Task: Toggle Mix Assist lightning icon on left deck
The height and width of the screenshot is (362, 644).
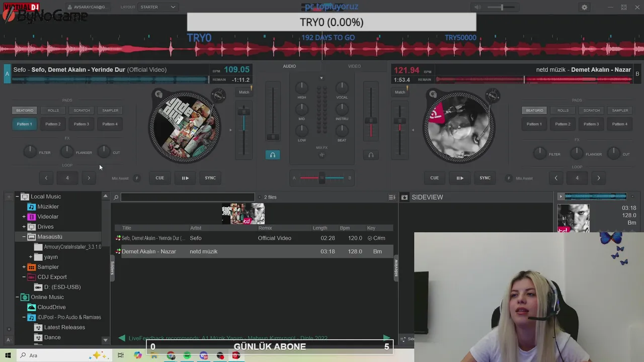Action: pos(136,178)
